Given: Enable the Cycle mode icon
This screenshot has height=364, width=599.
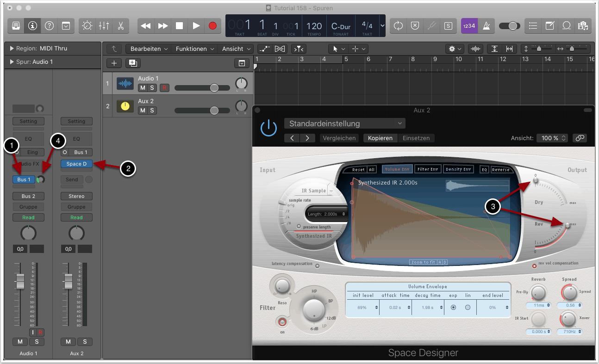Looking at the screenshot, I should 398,26.
